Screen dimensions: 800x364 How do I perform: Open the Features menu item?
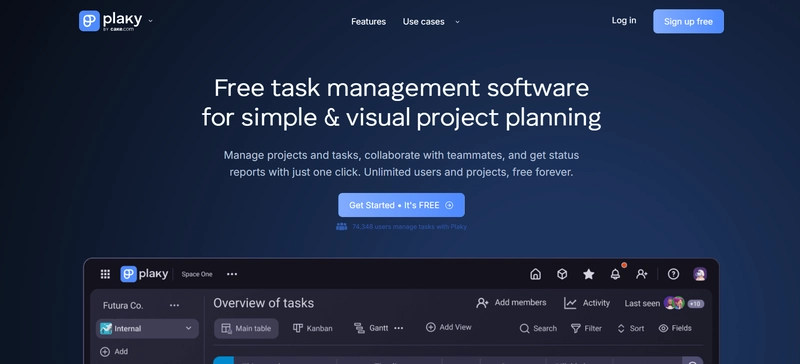pyautogui.click(x=368, y=21)
